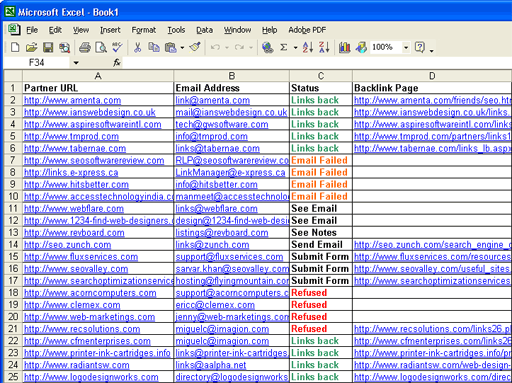Insert a hyperlink with globe icon

point(267,47)
